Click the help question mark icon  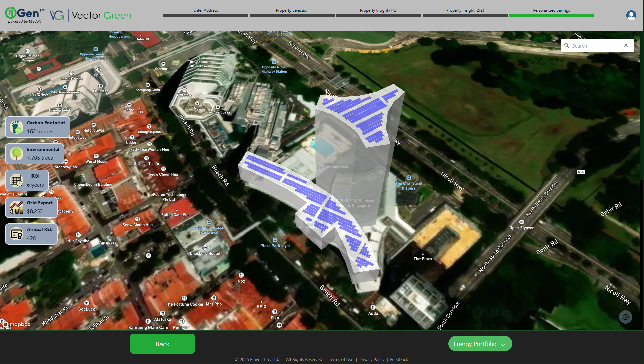pos(625,317)
